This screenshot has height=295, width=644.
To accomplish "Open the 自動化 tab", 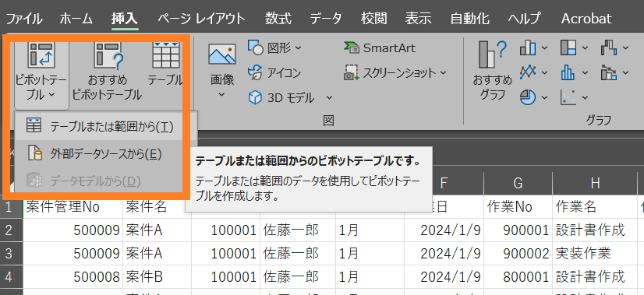I will coord(470,19).
